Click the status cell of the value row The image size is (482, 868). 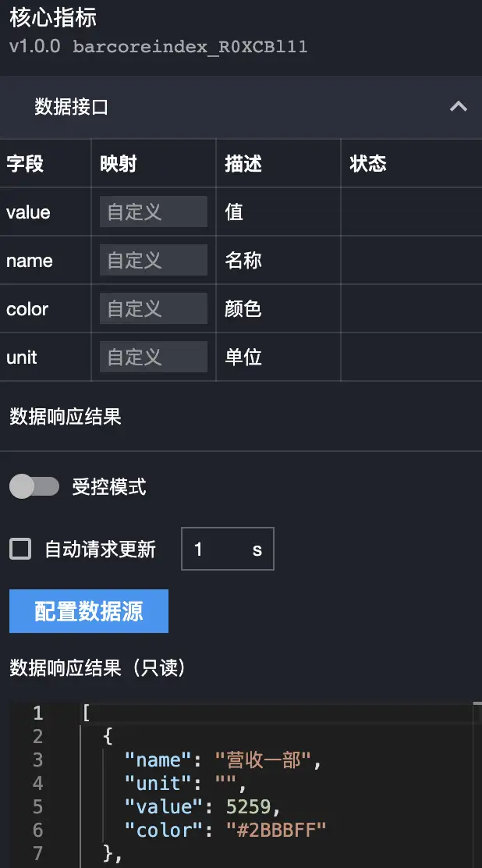tap(410, 212)
